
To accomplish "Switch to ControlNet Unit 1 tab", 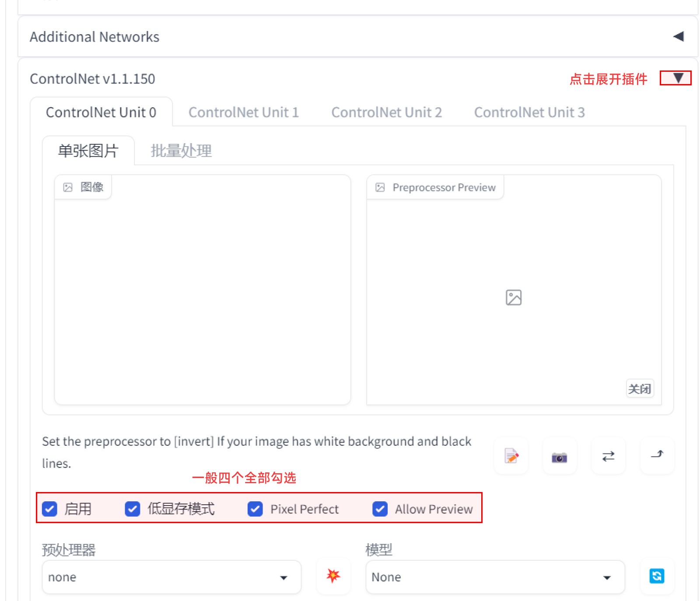I will point(243,112).
